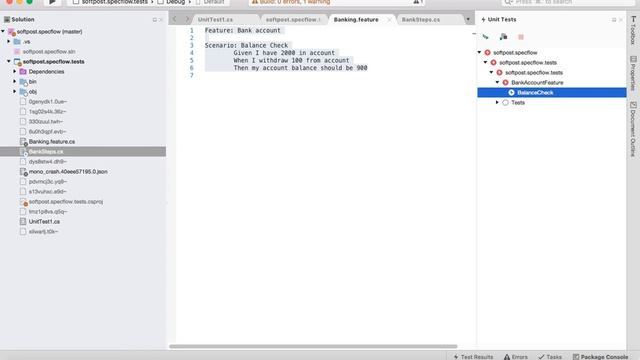This screenshot has width=640, height=360.
Task: Click line 'When I withdraw 100 from account'
Action: [x=291, y=60]
